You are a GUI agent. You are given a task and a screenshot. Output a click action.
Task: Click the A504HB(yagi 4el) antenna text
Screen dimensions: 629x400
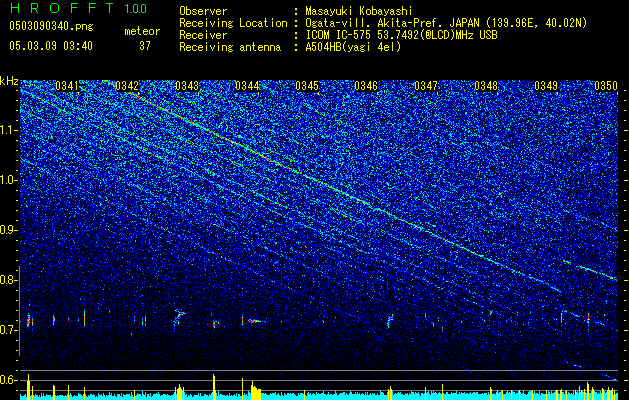click(353, 47)
